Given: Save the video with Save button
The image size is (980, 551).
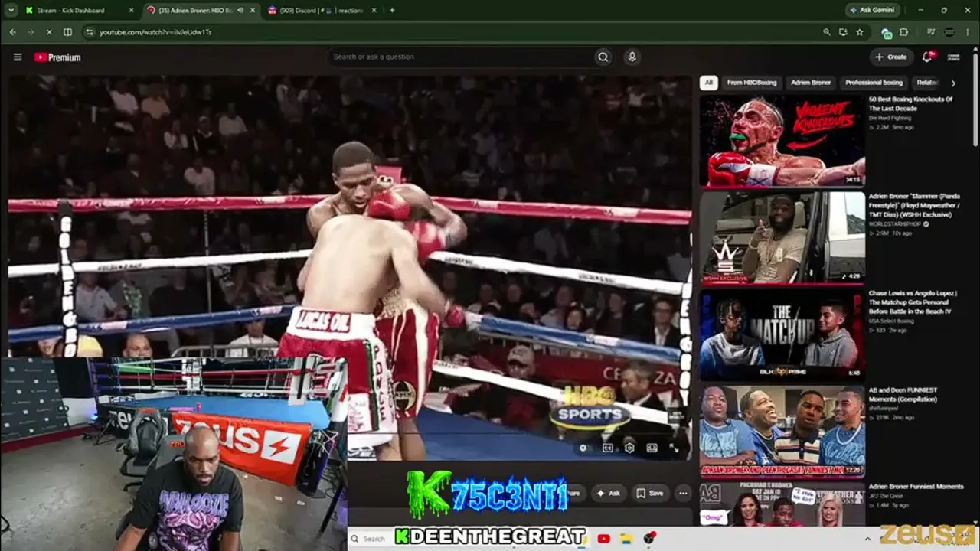Looking at the screenshot, I should (650, 494).
